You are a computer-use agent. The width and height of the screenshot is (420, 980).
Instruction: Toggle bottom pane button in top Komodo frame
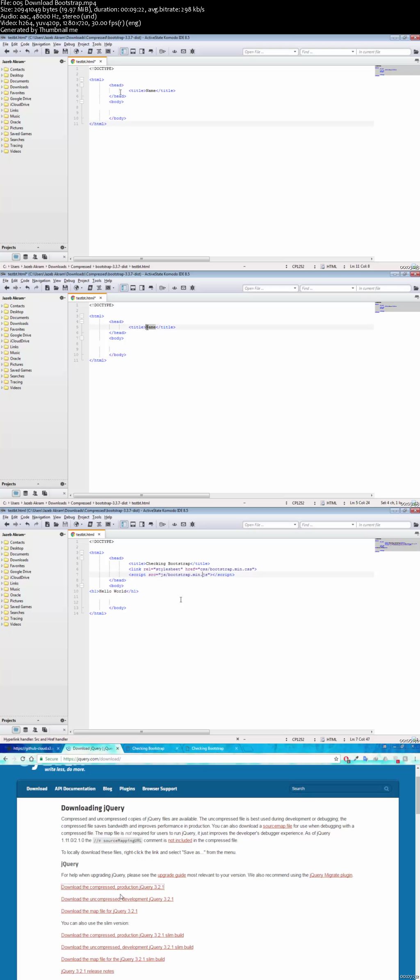point(133,51)
